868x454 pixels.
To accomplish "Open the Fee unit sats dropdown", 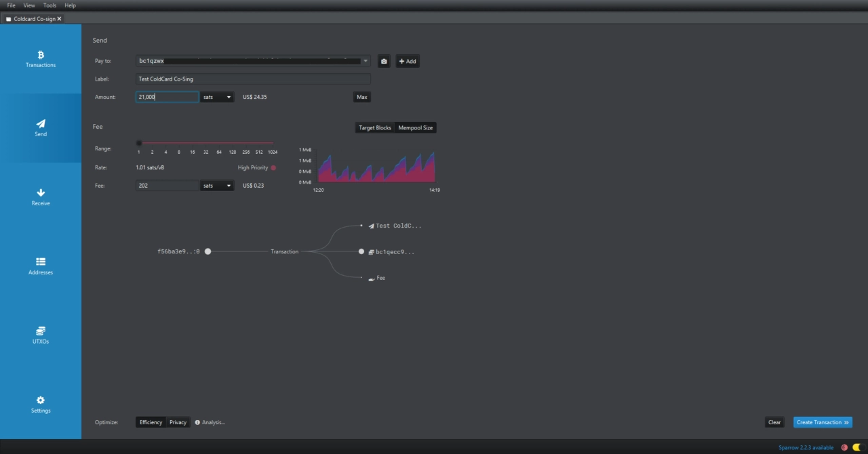I will tap(217, 186).
